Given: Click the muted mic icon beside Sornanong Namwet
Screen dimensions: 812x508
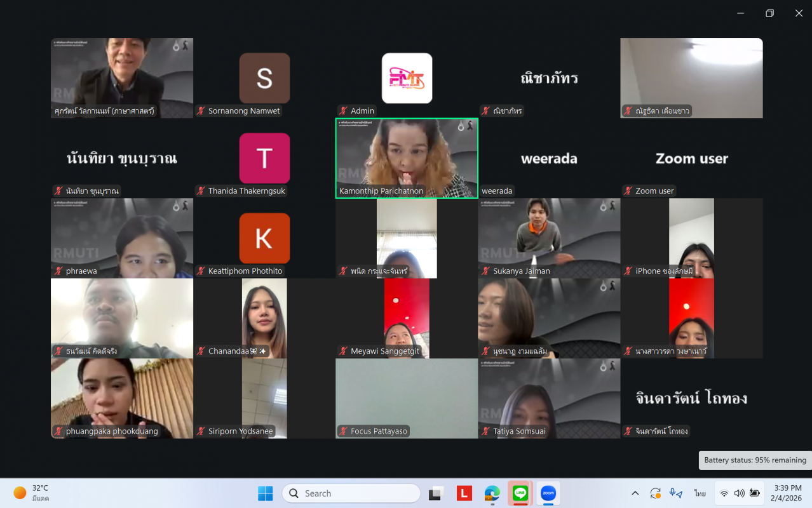Looking at the screenshot, I should [x=201, y=111].
